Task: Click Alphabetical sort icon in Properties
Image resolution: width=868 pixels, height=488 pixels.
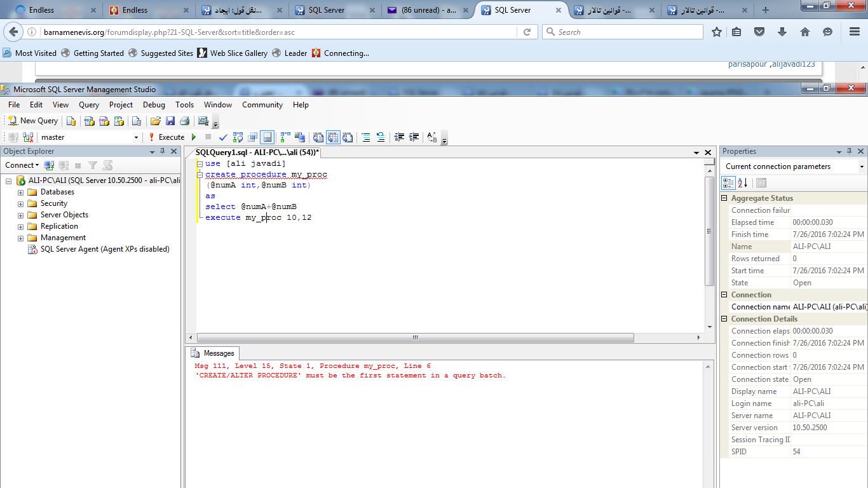Action: click(x=742, y=183)
